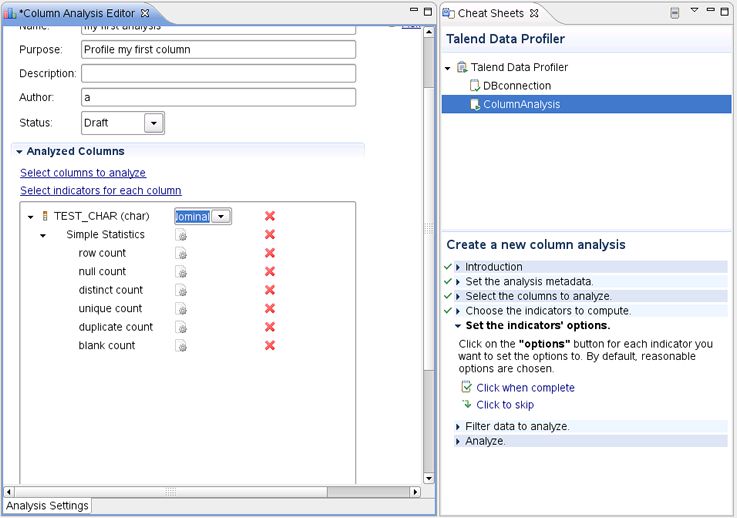Open options icon for duplicate count
The width and height of the screenshot is (737, 518).
click(x=181, y=327)
